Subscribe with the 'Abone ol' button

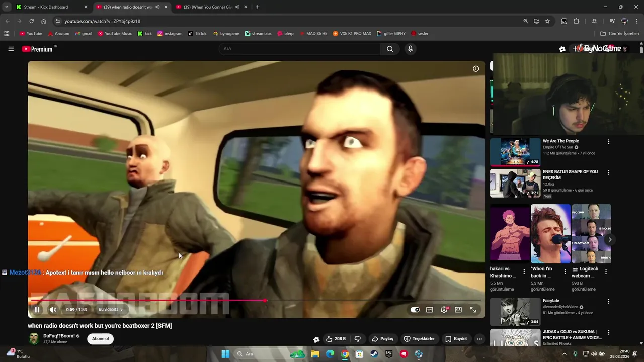click(100, 339)
